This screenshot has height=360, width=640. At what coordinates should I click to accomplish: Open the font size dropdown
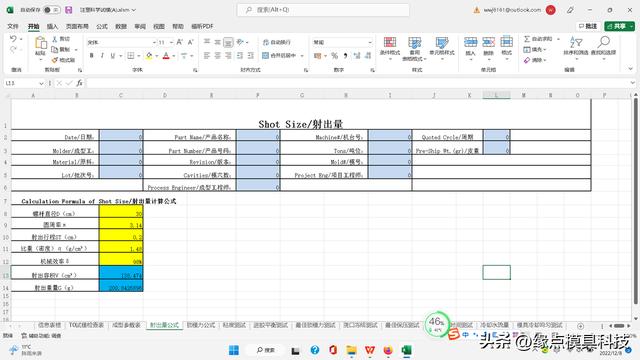171,42
